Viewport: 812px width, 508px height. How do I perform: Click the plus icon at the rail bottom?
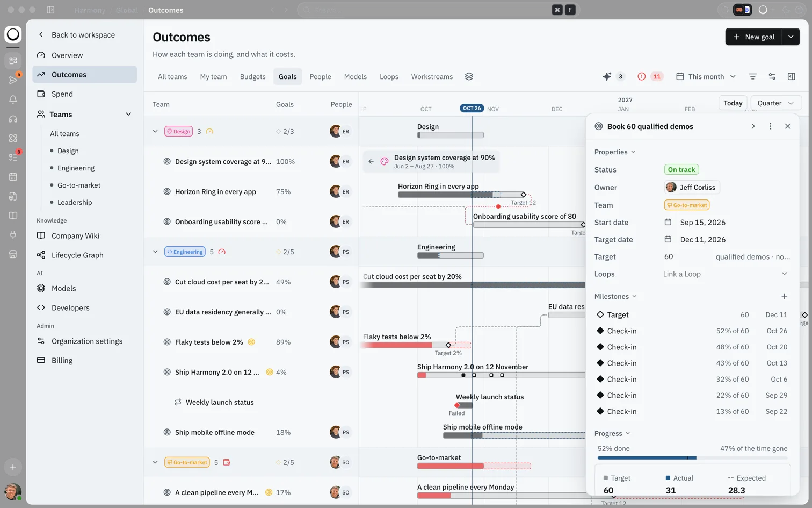tap(13, 467)
